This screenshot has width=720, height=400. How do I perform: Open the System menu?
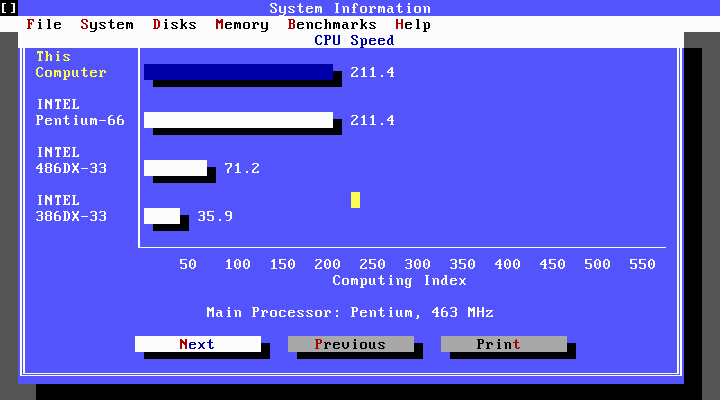coord(107,24)
